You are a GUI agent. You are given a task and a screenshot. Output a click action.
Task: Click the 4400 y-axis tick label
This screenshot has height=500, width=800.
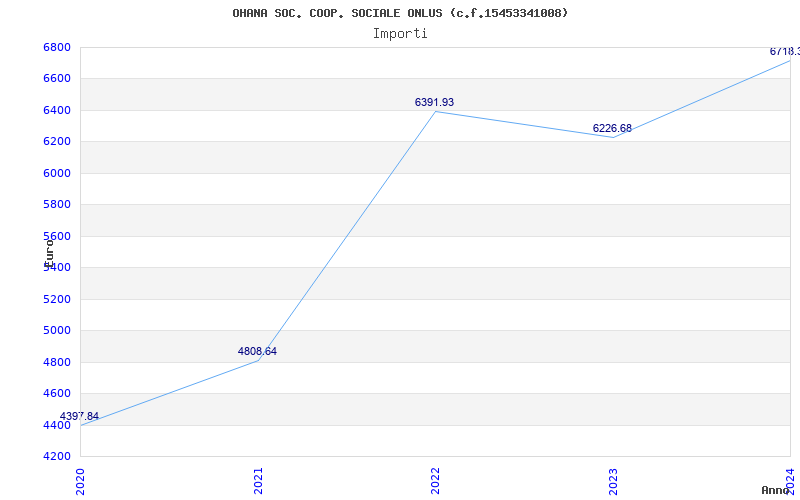click(x=57, y=425)
